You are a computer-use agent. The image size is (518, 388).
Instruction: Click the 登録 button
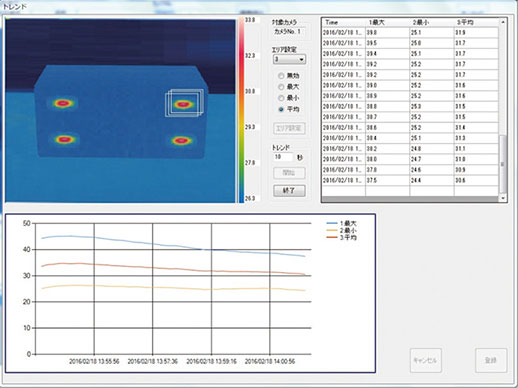(491, 360)
